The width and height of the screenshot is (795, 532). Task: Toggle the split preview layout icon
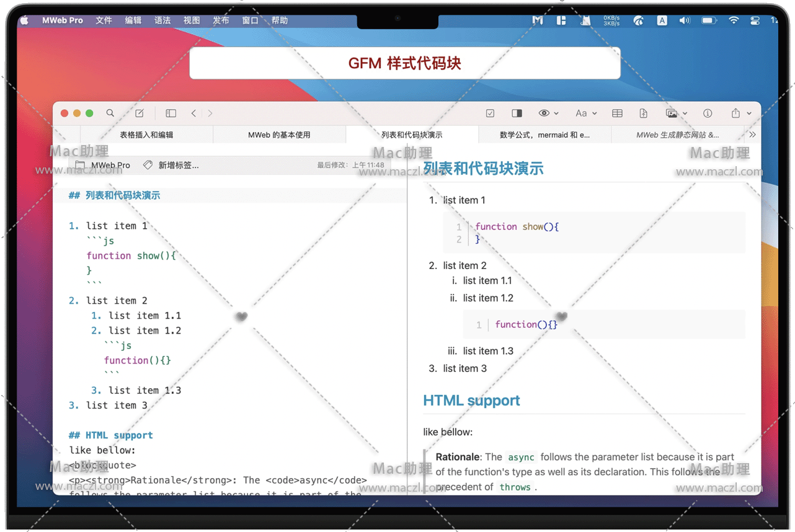pyautogui.click(x=517, y=113)
